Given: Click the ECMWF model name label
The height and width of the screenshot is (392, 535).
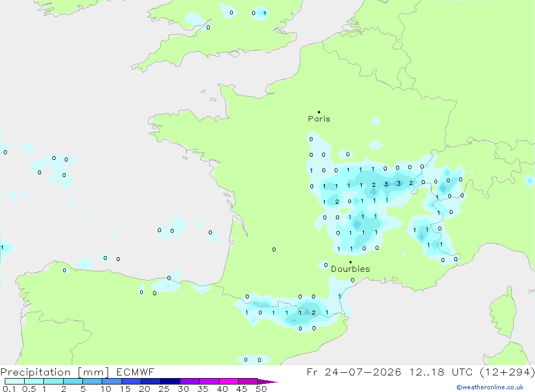Looking at the screenshot, I should coord(135,372).
